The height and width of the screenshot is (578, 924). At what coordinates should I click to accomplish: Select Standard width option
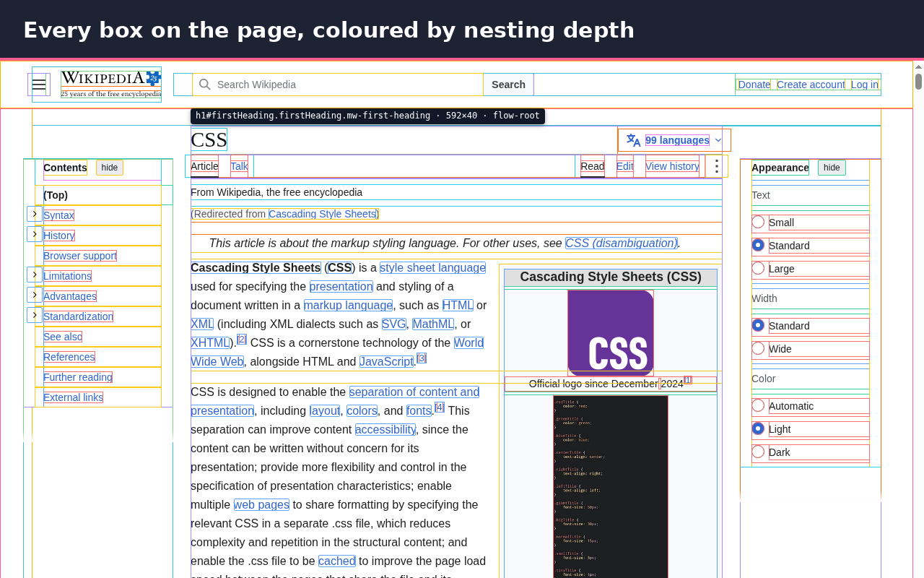tap(758, 325)
